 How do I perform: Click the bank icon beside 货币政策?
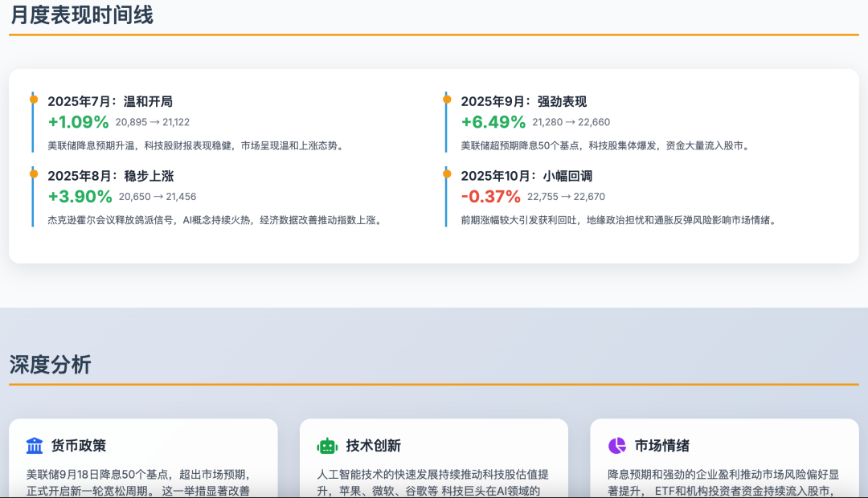coord(35,446)
